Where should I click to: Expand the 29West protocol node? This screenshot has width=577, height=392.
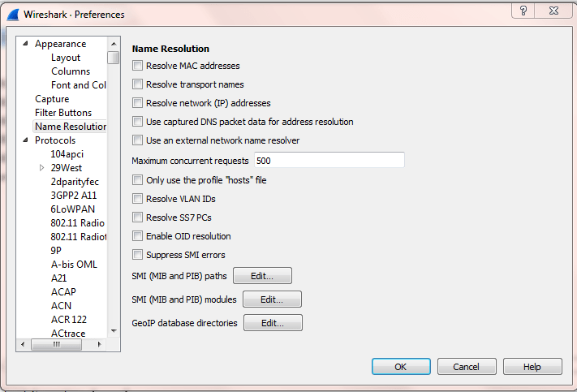point(42,168)
